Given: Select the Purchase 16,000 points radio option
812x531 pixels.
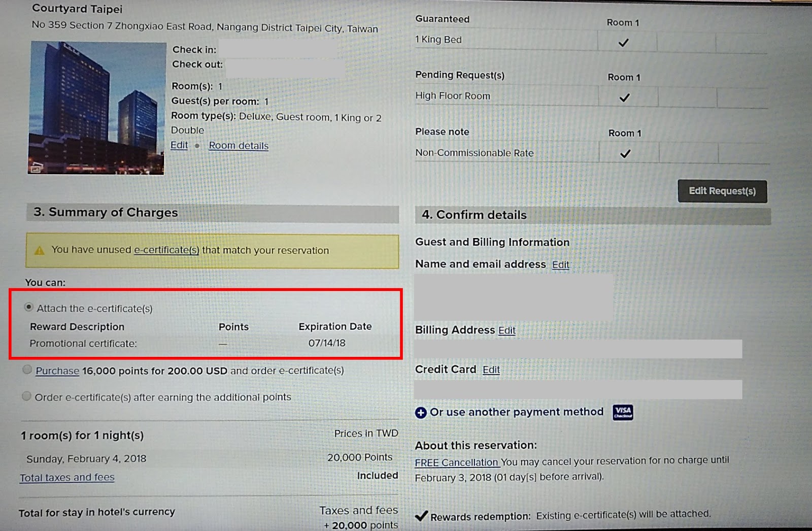Looking at the screenshot, I should click(x=27, y=370).
